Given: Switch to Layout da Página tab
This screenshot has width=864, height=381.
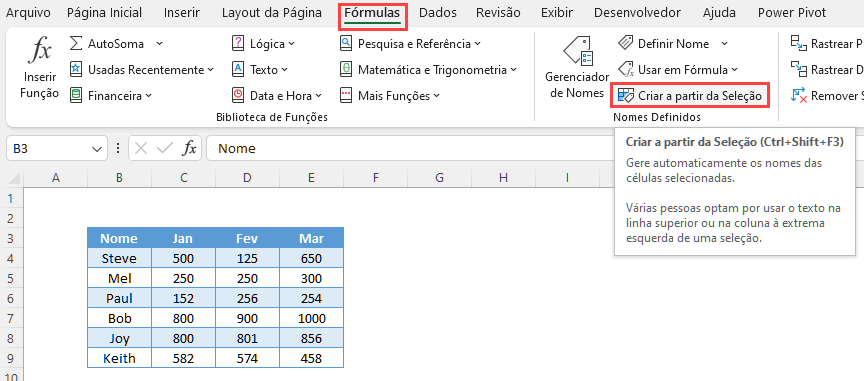Looking at the screenshot, I should pos(272,13).
